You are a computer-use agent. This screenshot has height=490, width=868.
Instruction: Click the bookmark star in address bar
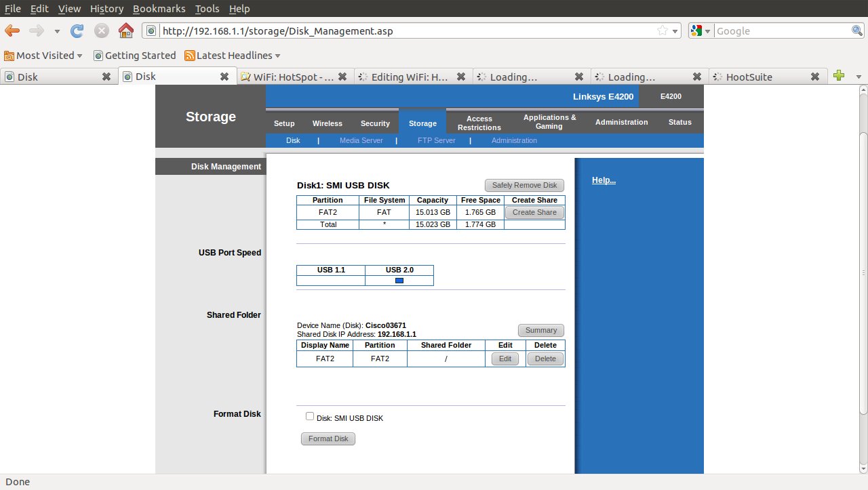tap(663, 30)
